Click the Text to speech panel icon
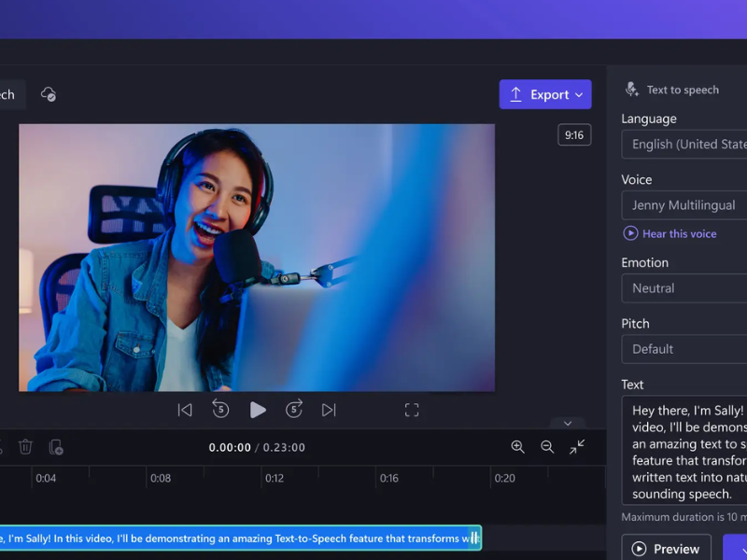Screen dimensions: 747x560 point(632,90)
